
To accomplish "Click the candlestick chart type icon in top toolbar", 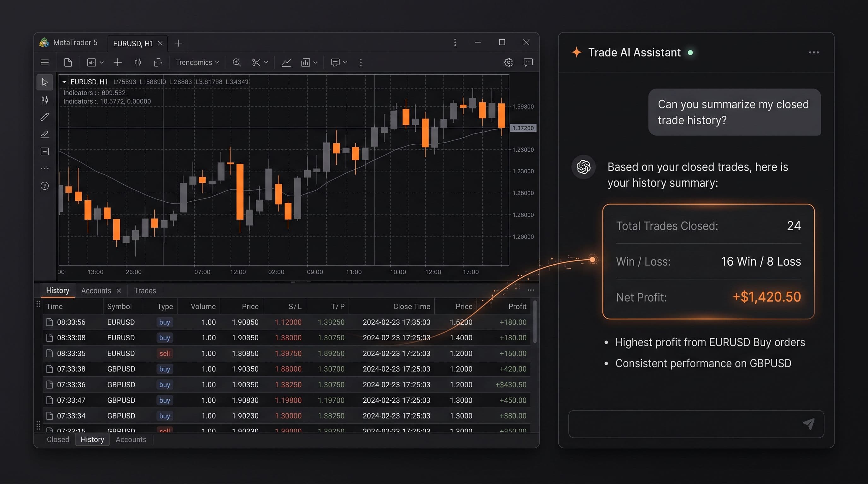I will pyautogui.click(x=138, y=62).
